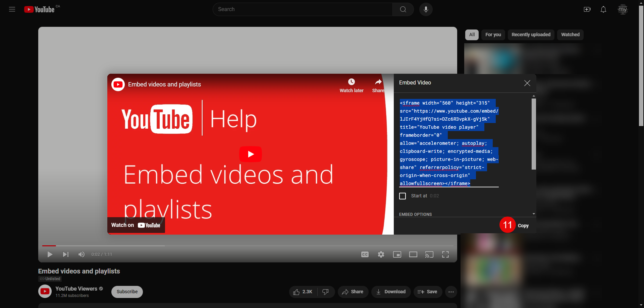Open YouTube Viewers channel avatar
Viewport: 644px width, 308px height.
[45, 292]
